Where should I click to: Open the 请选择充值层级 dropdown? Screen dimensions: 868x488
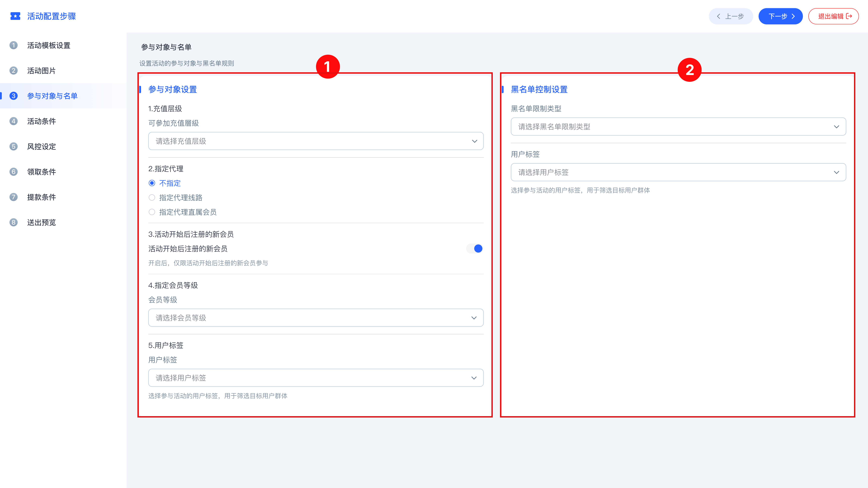(316, 141)
